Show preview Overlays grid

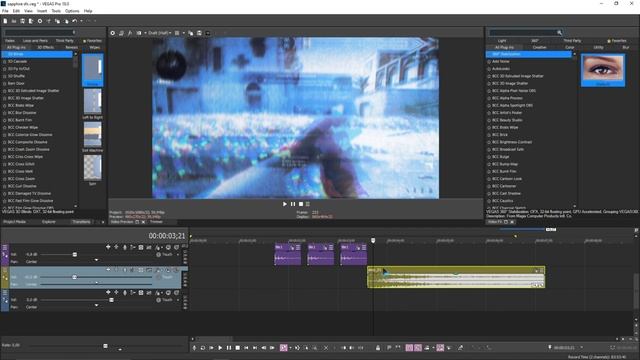pyautogui.click(x=177, y=33)
